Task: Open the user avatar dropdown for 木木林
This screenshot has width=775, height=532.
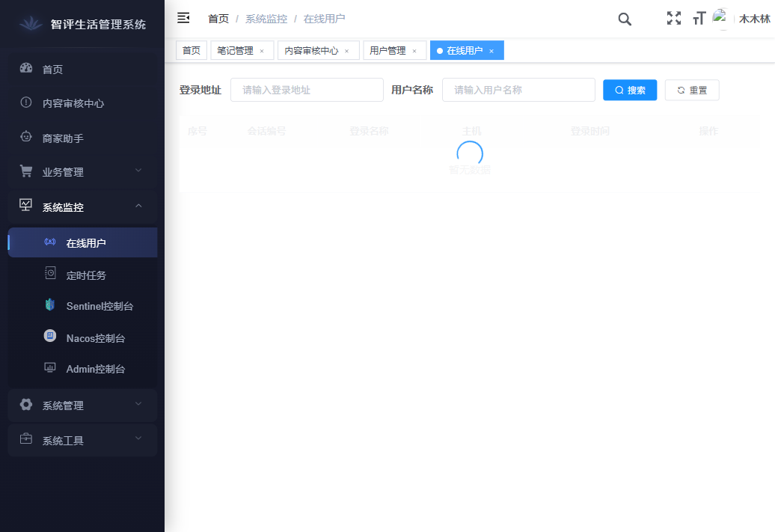Action: (722, 18)
